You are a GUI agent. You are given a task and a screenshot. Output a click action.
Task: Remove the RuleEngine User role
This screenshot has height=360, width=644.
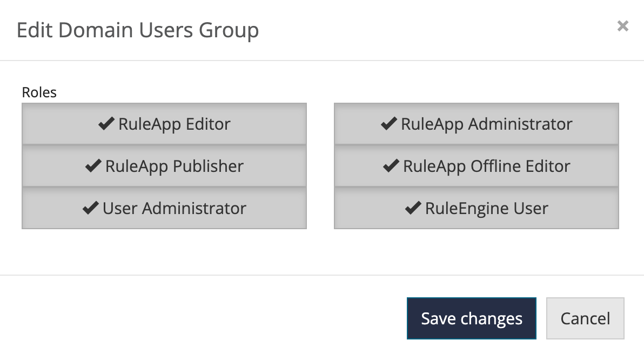point(476,208)
